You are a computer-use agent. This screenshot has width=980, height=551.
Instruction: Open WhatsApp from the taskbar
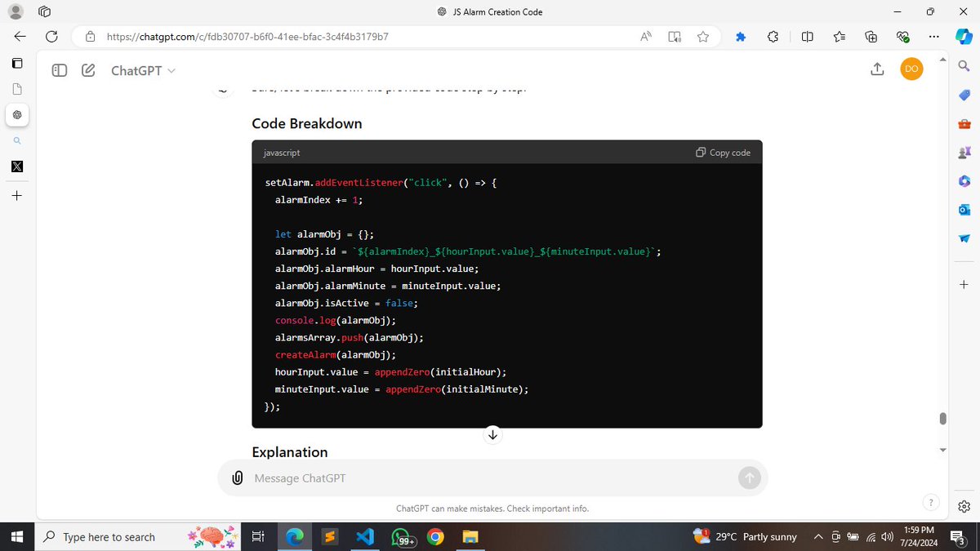(402, 537)
